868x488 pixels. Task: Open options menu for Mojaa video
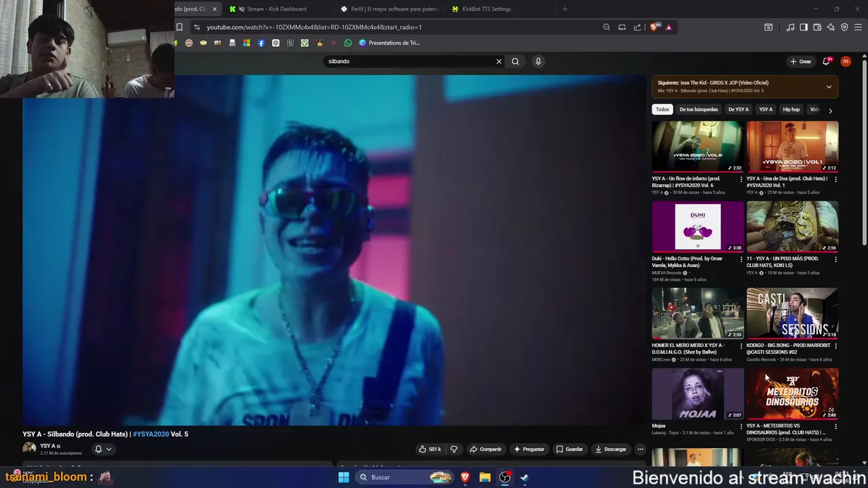(741, 426)
